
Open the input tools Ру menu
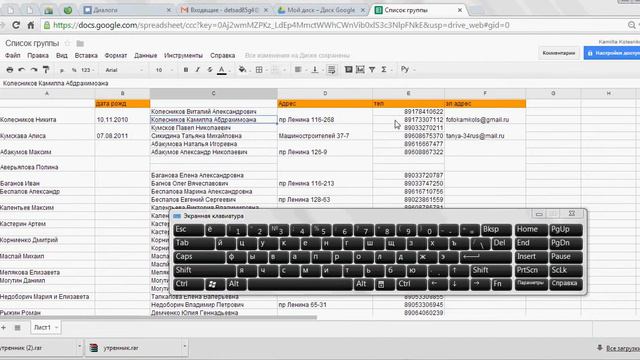pyautogui.click(x=407, y=69)
